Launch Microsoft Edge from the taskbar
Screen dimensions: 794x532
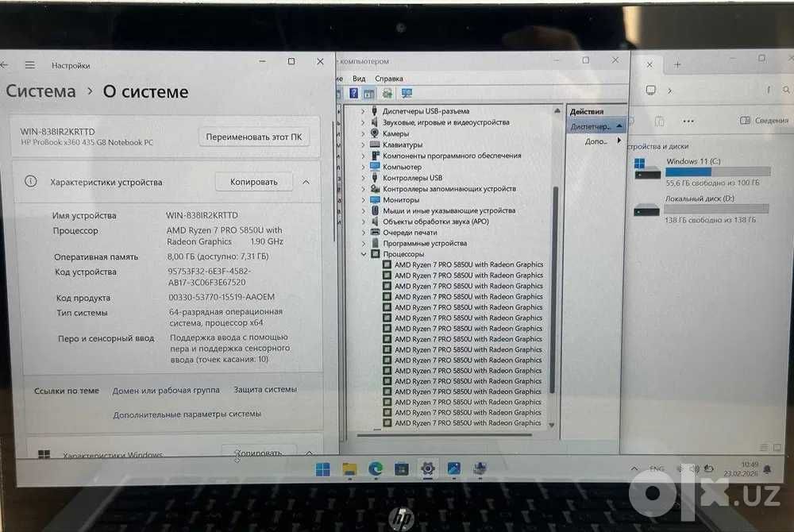click(376, 469)
